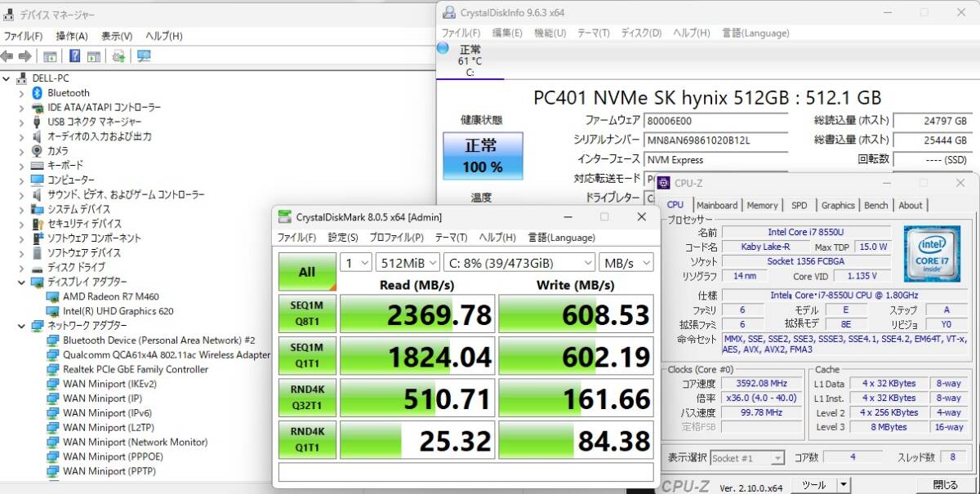Viewport: 980px width, 494px height.
Task: Collapse the DELL-PC root node
Action: pyautogui.click(x=7, y=78)
